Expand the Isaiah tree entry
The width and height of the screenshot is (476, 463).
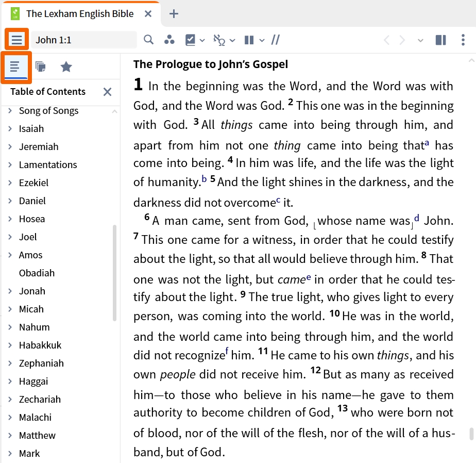(10, 129)
